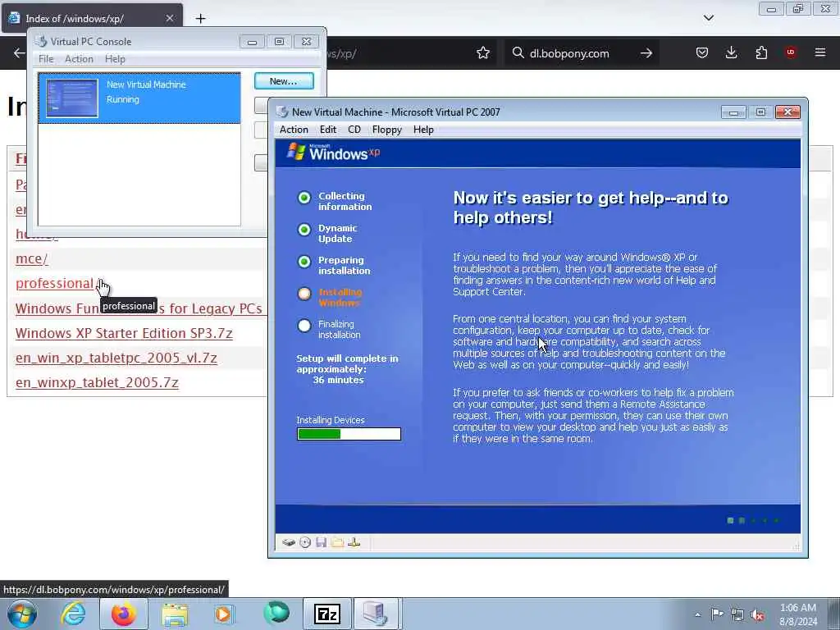The image size is (840, 630).
Task: Open Windows Media Player from the taskbar
Action: [x=224, y=614]
